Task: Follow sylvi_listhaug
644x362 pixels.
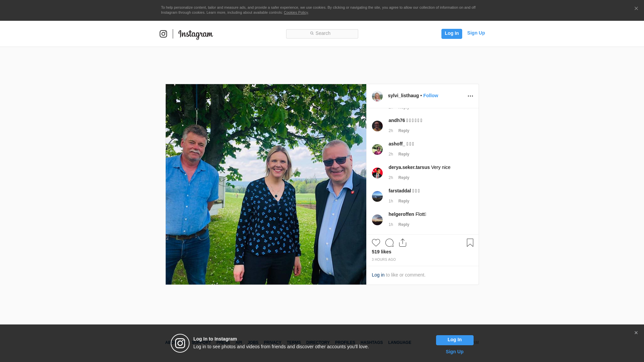Action: pos(431,96)
